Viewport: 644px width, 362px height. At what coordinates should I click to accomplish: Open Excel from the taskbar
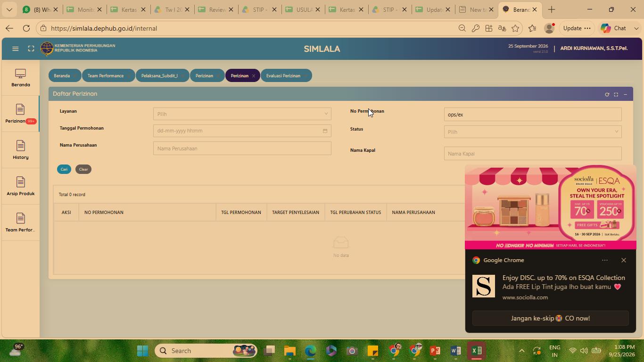tap(477, 351)
